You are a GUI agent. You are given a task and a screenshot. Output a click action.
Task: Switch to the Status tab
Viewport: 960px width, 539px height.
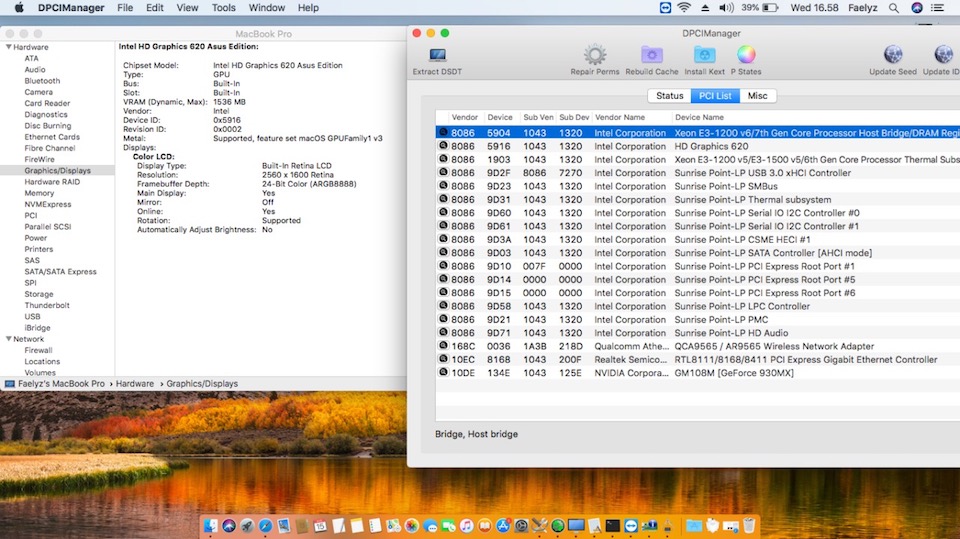[x=669, y=96]
